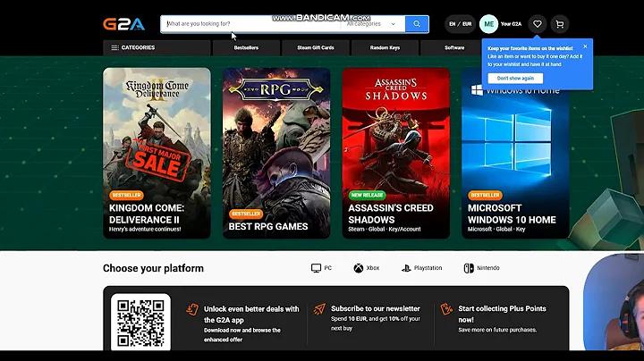Focus the 'What are you looking for?' search field
This screenshot has width=644, height=361.
251,24
